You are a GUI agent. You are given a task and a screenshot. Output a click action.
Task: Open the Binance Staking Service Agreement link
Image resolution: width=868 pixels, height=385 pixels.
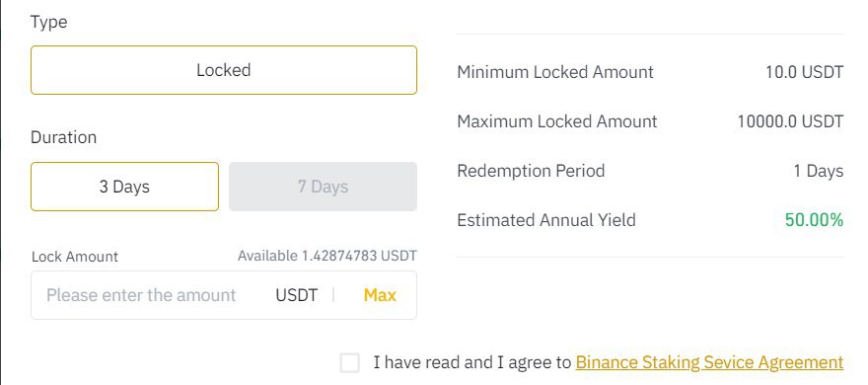point(709,362)
